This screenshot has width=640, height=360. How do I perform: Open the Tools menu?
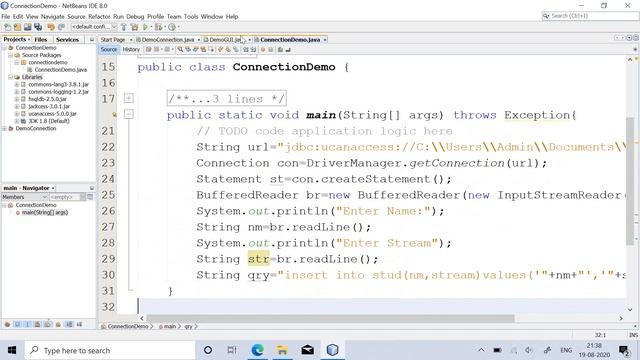pos(191,17)
